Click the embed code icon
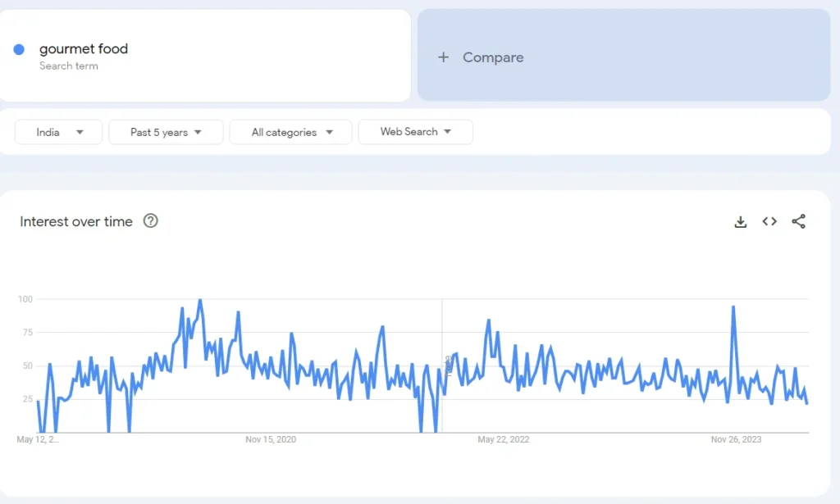Viewport: 840px width, 504px height. (x=769, y=221)
